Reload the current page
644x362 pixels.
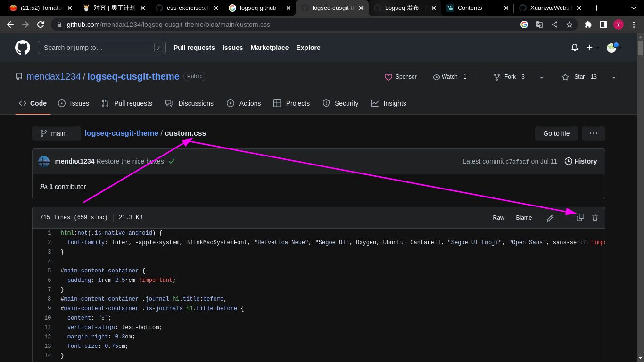(41, 25)
